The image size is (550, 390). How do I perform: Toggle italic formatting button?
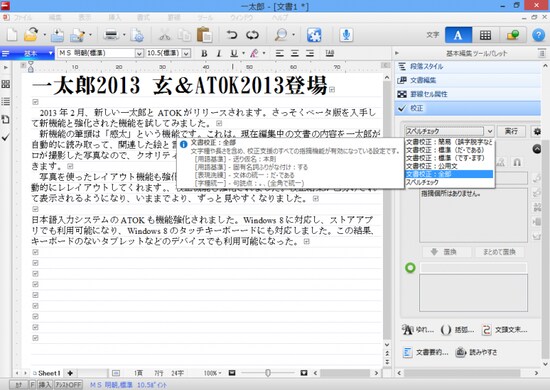[219, 53]
